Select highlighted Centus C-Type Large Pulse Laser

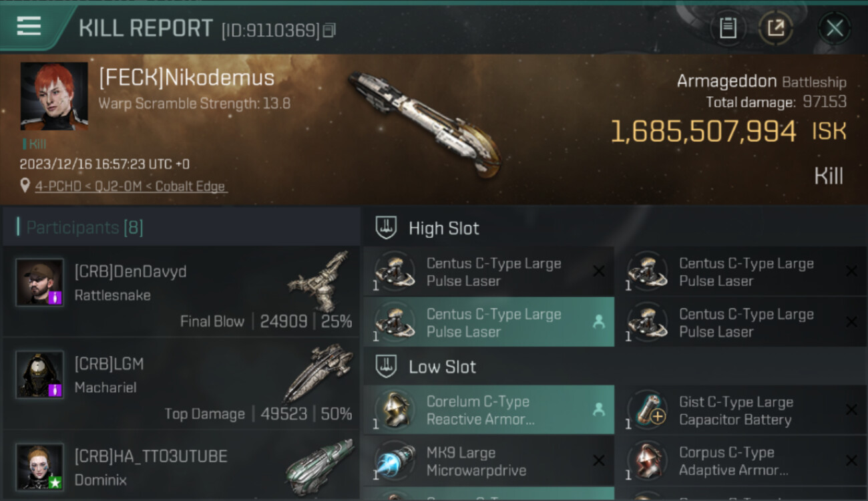point(489,322)
